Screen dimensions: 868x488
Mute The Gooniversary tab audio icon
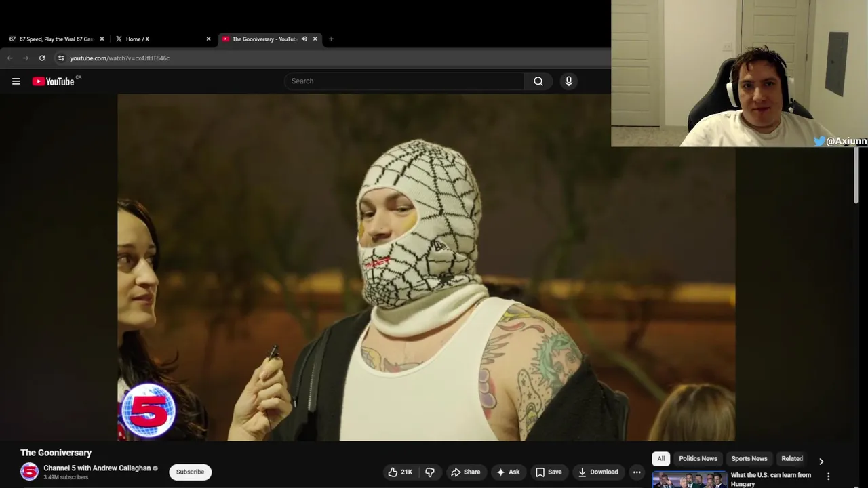(x=304, y=39)
